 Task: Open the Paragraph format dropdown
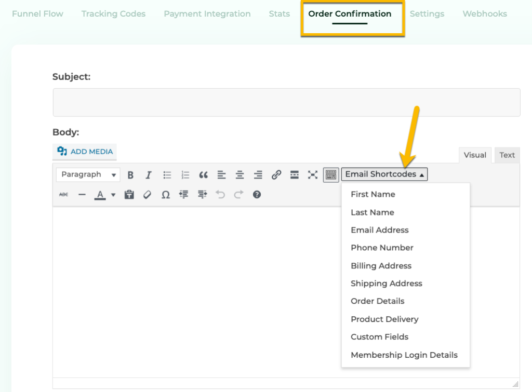(x=88, y=175)
